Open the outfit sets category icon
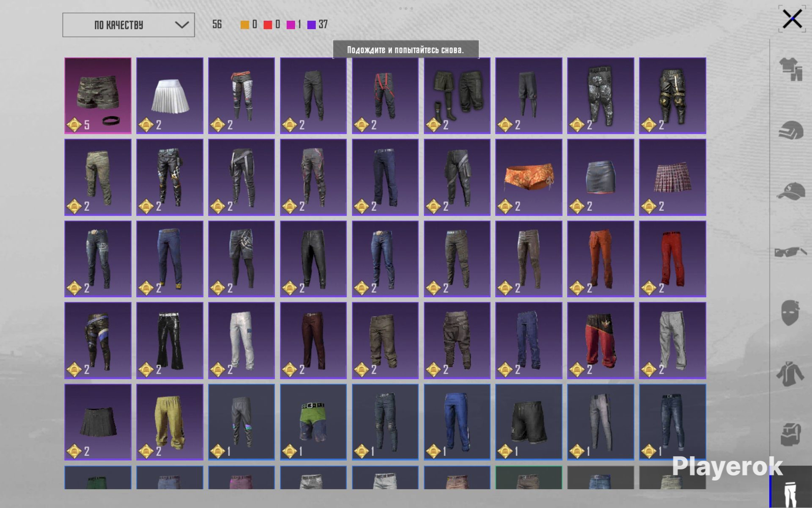This screenshot has height=508, width=812. pyautogui.click(x=791, y=69)
